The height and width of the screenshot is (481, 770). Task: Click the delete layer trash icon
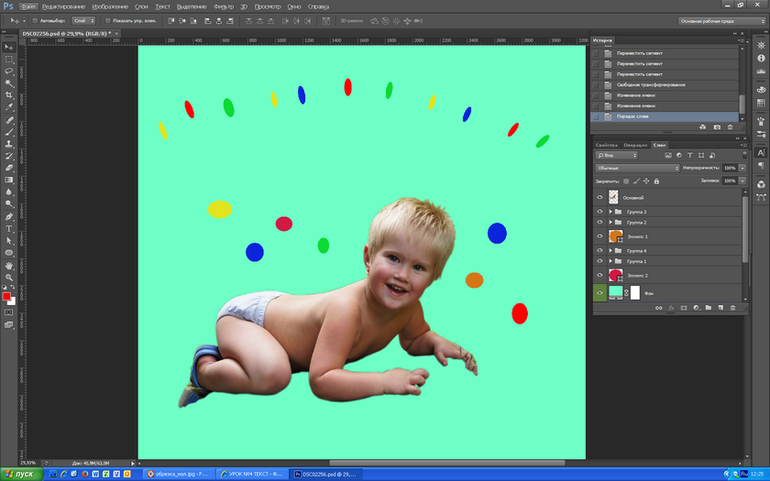733,308
